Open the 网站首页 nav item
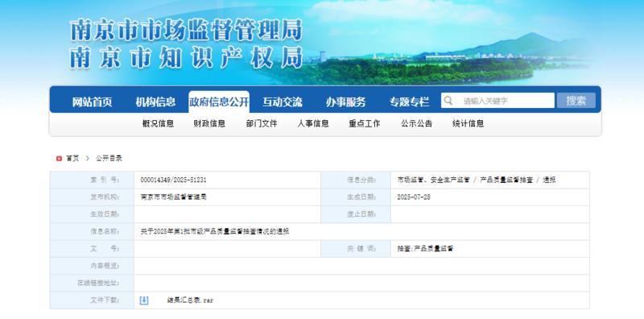This screenshot has height=319, width=644. [x=92, y=102]
